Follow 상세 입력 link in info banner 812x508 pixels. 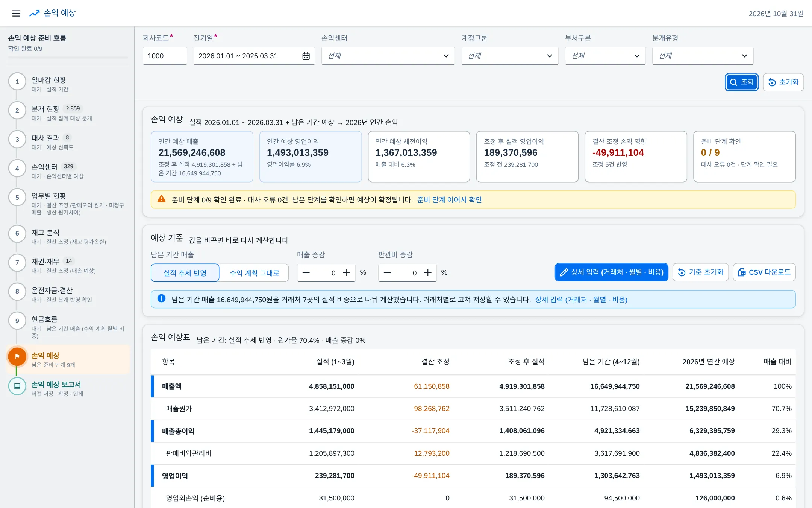coord(581,300)
